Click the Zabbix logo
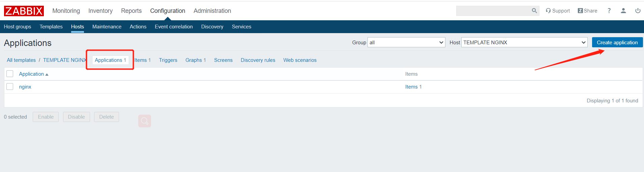This screenshot has height=172, width=644. [24, 11]
